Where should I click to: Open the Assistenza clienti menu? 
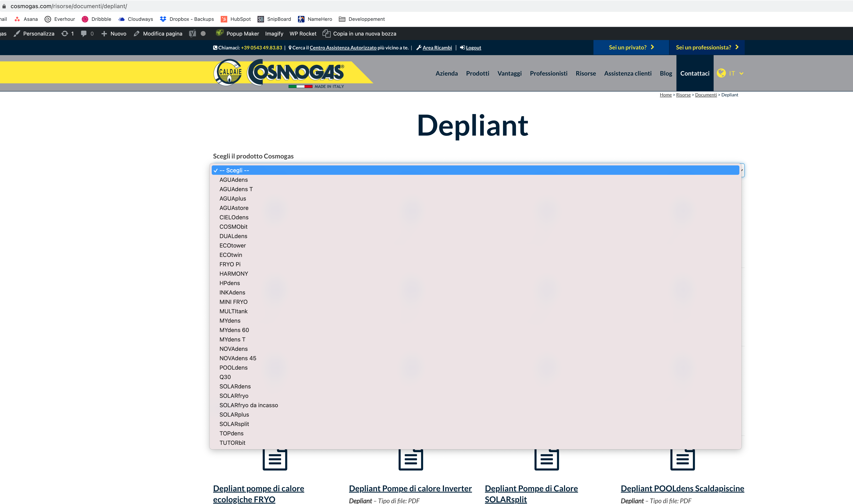(628, 73)
